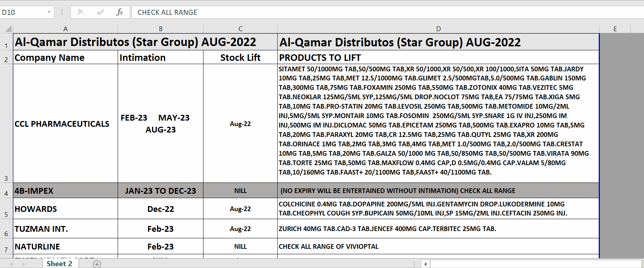Image resolution: width=644 pixels, height=268 pixels.
Task: Select the HOWARDS cell
Action: 66,209
